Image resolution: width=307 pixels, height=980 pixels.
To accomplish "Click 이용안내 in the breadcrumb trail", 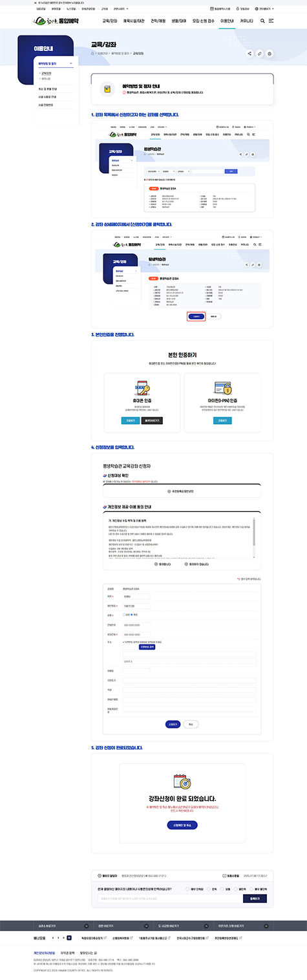I will (103, 53).
